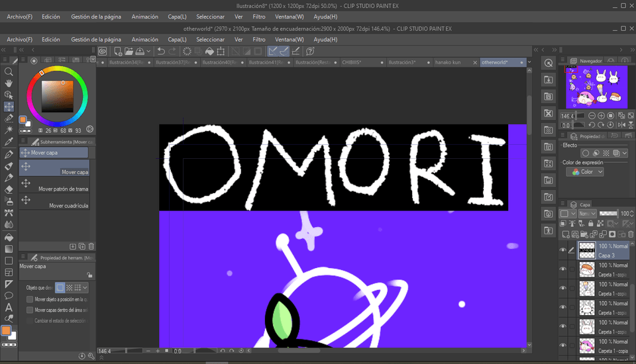Image resolution: width=636 pixels, height=364 pixels.
Task: Select the Hand pan tool
Action: [9, 83]
